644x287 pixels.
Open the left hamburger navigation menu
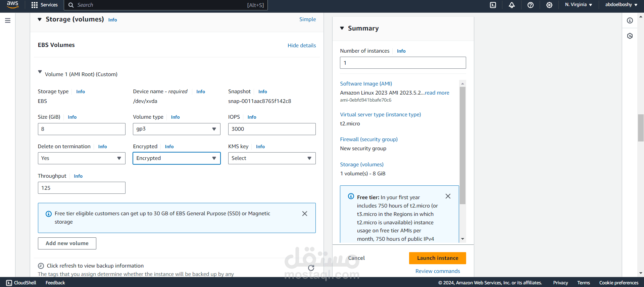click(x=8, y=20)
